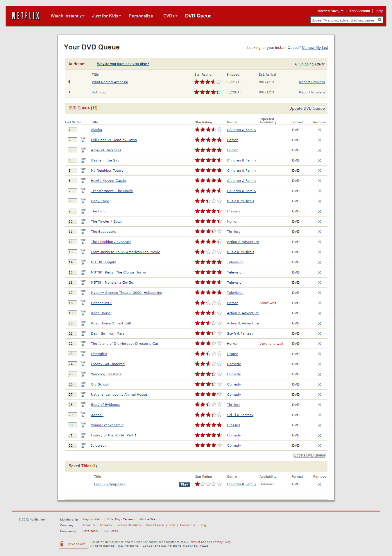Move Road House to top of queue

(x=83, y=313)
